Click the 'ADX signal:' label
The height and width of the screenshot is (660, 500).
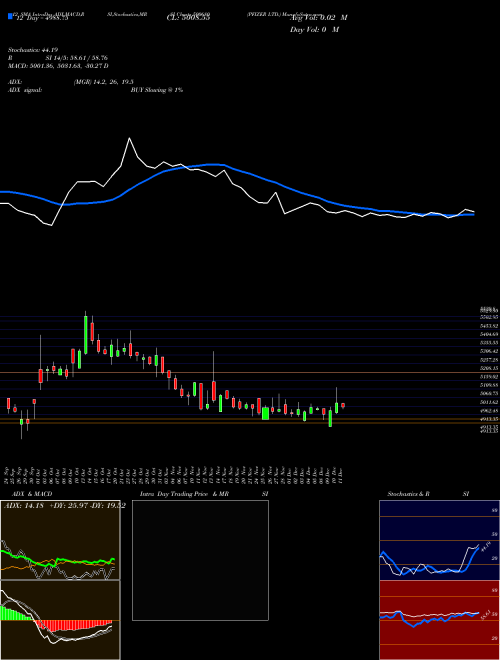[x=25, y=90]
